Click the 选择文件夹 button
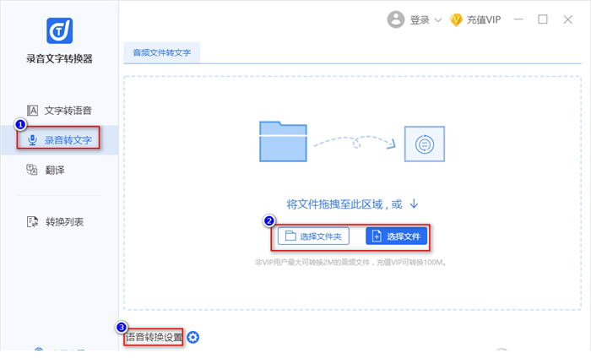The image size is (591, 364). pyautogui.click(x=313, y=236)
